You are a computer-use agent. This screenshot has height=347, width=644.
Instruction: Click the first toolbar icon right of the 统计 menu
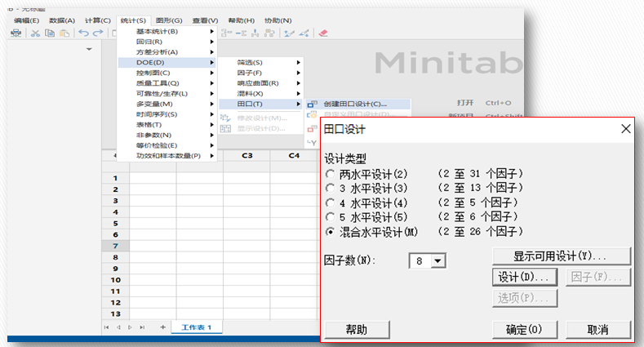pos(227,33)
